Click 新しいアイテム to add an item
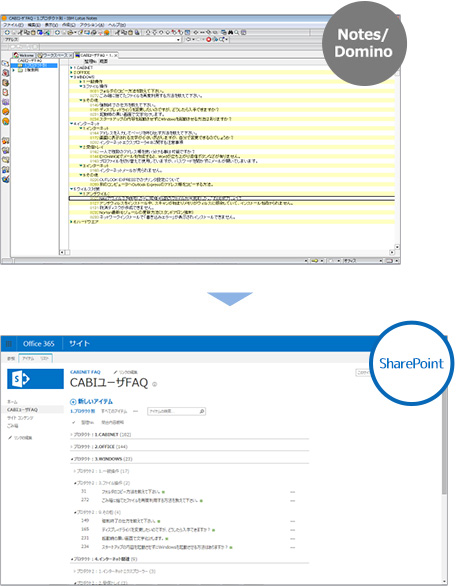Viewport: 456px width, 586px height. point(95,402)
